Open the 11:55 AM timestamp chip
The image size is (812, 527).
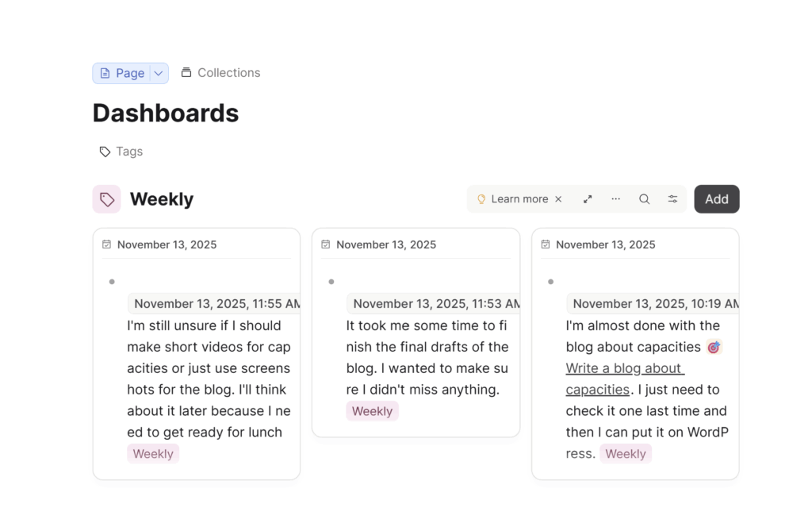(x=216, y=304)
